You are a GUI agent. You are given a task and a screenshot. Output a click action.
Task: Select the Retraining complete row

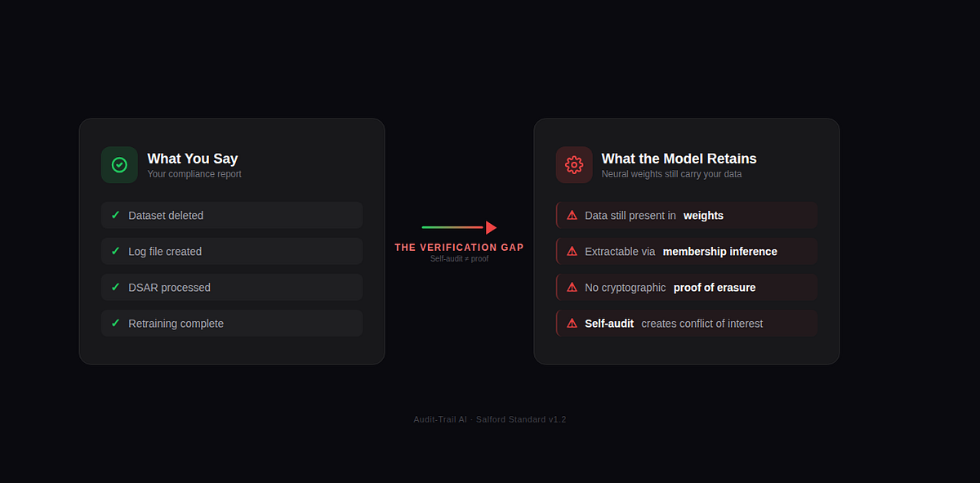(x=232, y=323)
